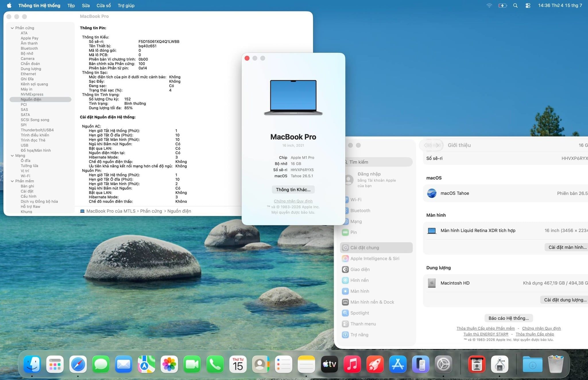Click the Cài đặt màn hình… button
The height and width of the screenshot is (380, 588).
(567, 247)
